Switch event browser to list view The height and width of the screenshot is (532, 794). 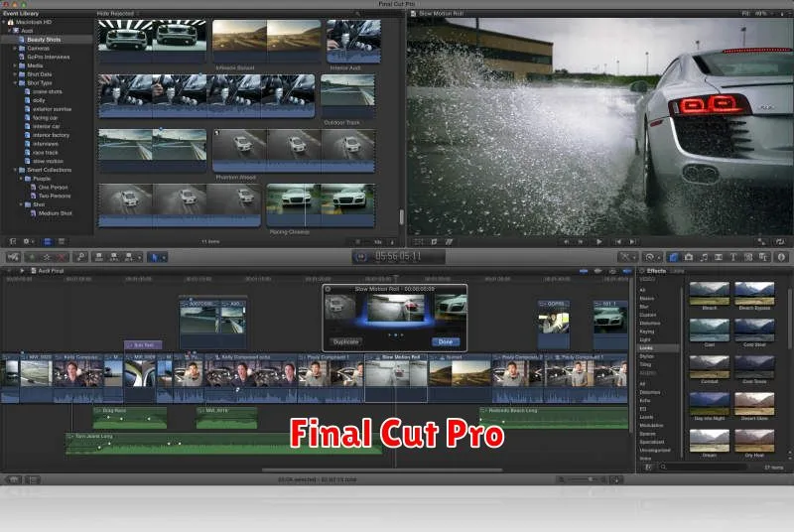coord(62,242)
